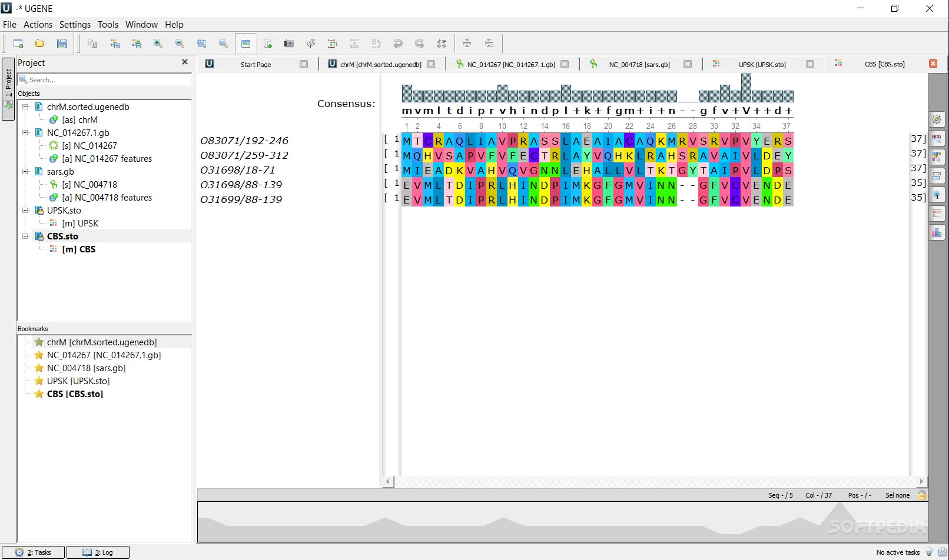The width and height of the screenshot is (949, 560).
Task: Select sequence name O31698/18-71
Action: (238, 170)
